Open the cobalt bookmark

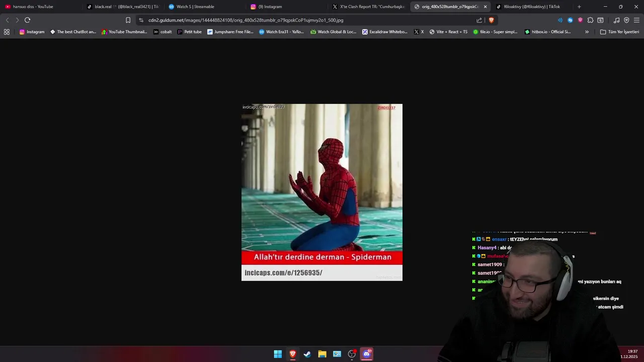[x=163, y=32]
